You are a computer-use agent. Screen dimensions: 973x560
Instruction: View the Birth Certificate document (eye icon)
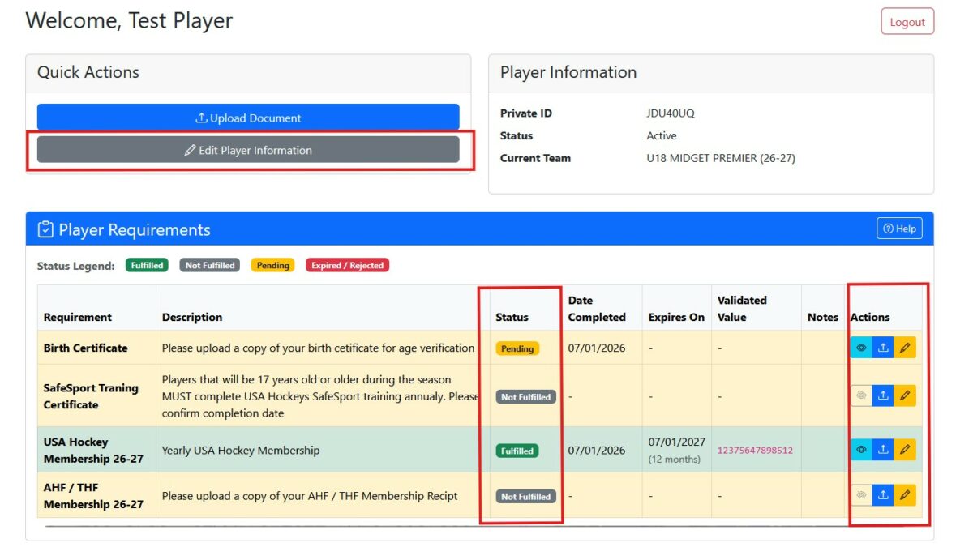click(861, 348)
